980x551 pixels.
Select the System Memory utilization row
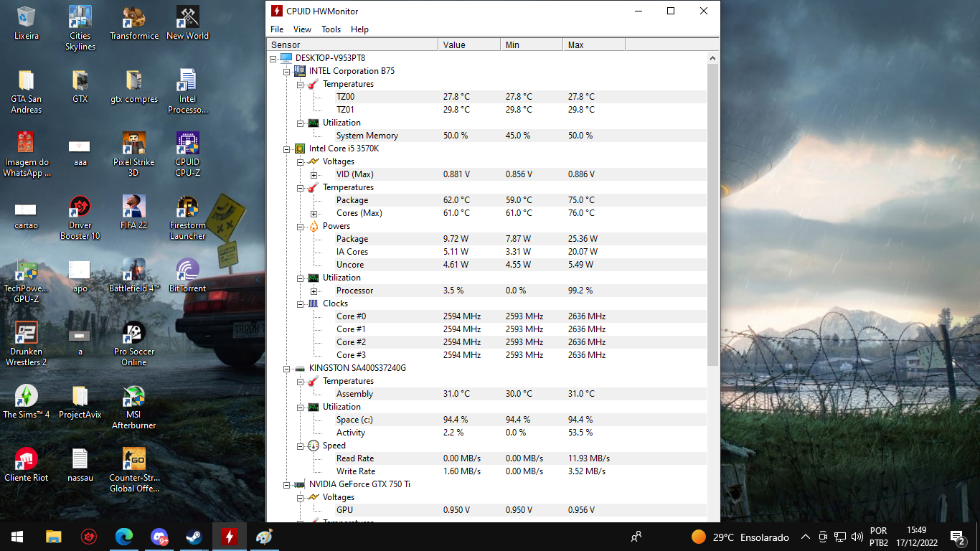[x=486, y=136]
